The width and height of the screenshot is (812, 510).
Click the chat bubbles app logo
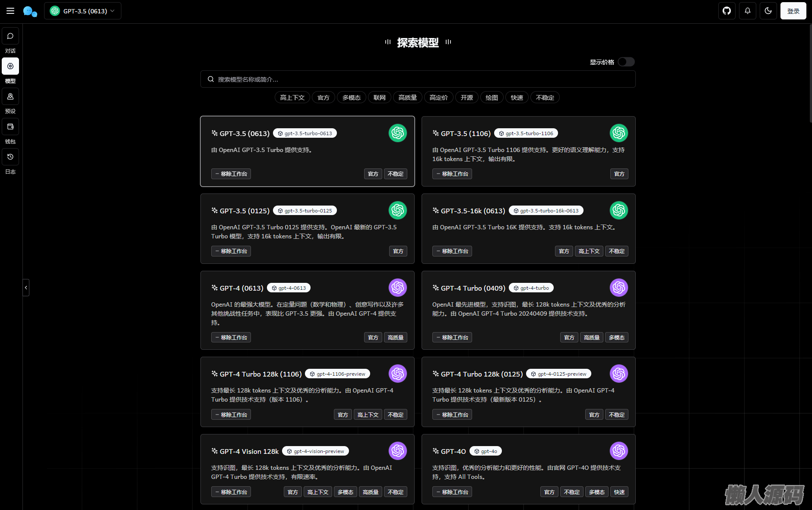tap(30, 11)
